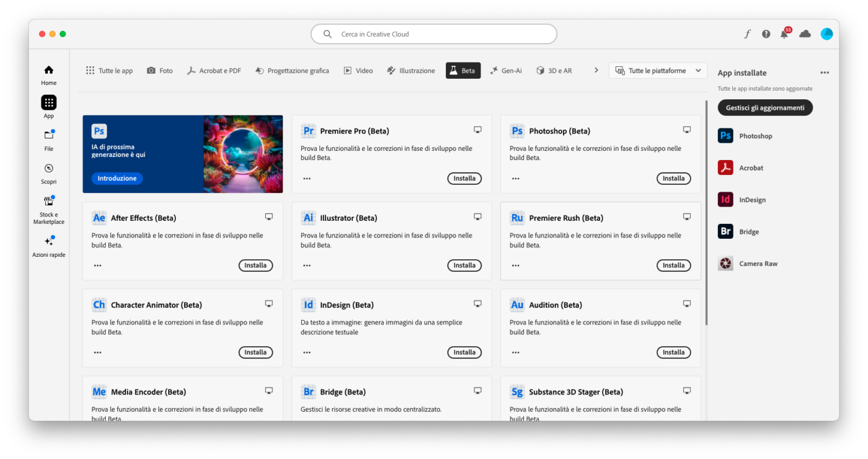
Task: Open Azioni rapide in sidebar
Action: (x=48, y=245)
